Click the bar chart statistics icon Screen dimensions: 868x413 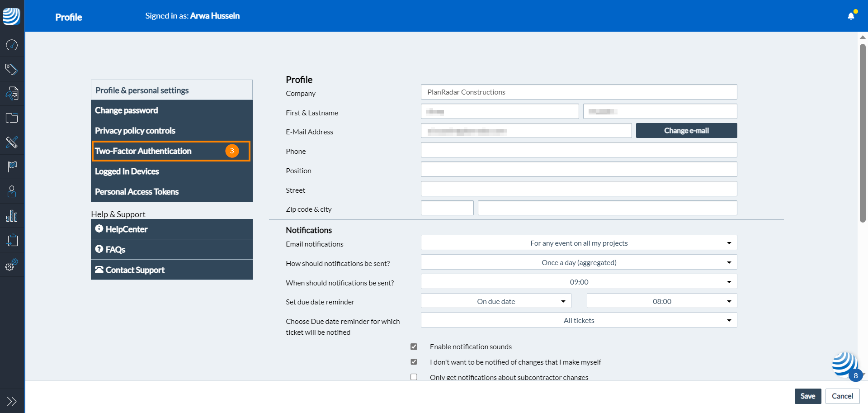(12, 216)
